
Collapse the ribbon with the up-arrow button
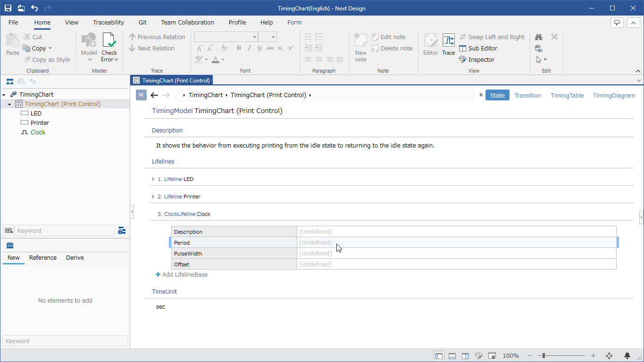tap(633, 23)
